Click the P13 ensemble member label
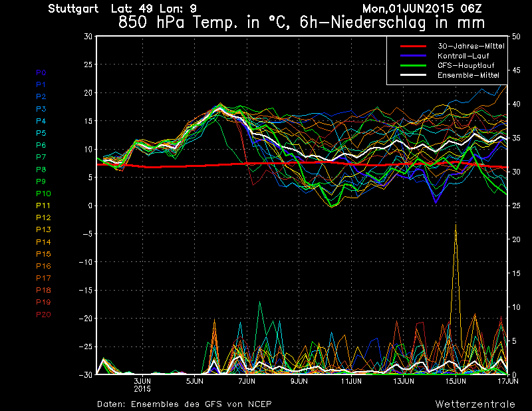Viewport: 532px width, 411px height. click(43, 229)
